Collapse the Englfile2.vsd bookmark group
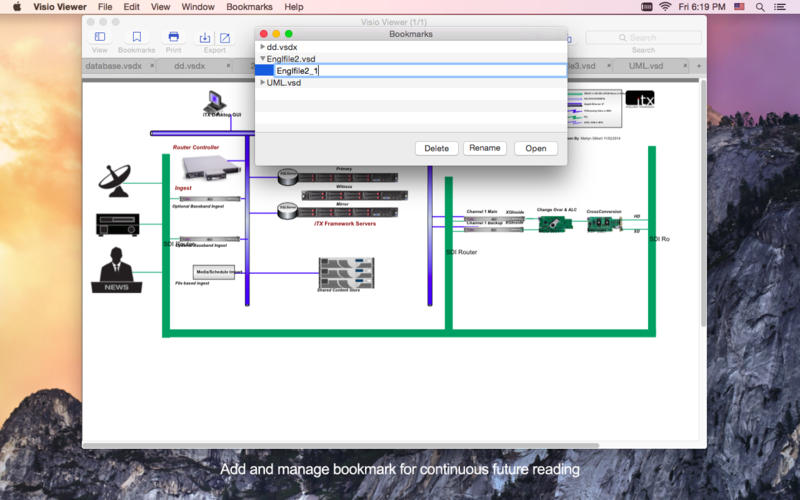 point(262,59)
